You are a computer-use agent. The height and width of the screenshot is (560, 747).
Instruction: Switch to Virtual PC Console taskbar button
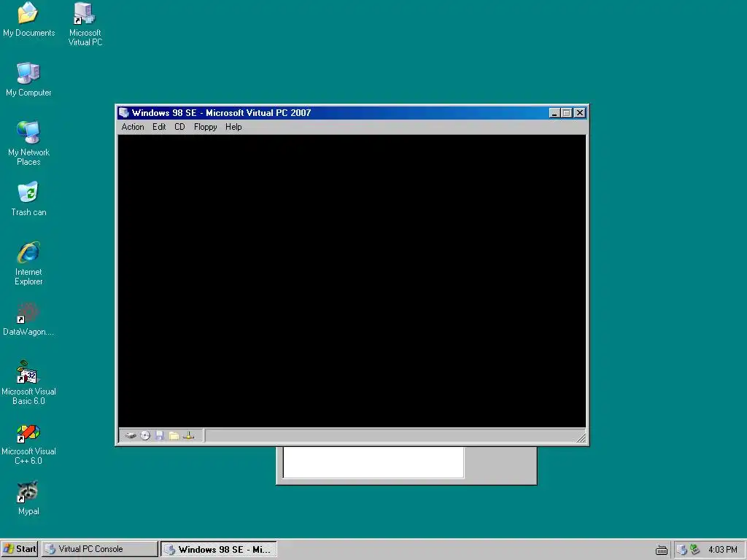pyautogui.click(x=99, y=549)
